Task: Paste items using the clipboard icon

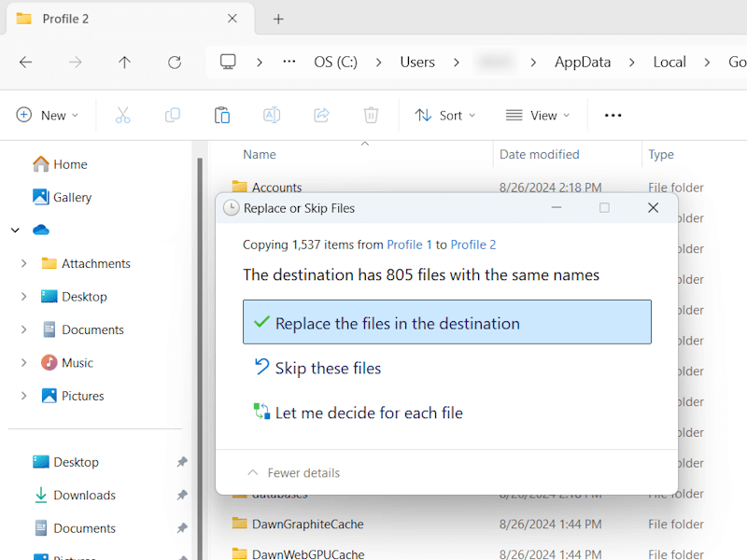Action: (x=222, y=114)
